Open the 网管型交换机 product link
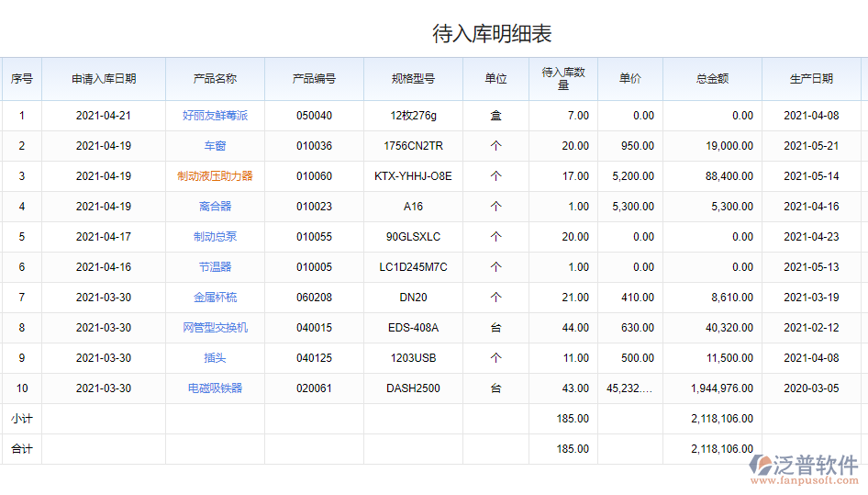This screenshot has width=868, height=495. 215,328
